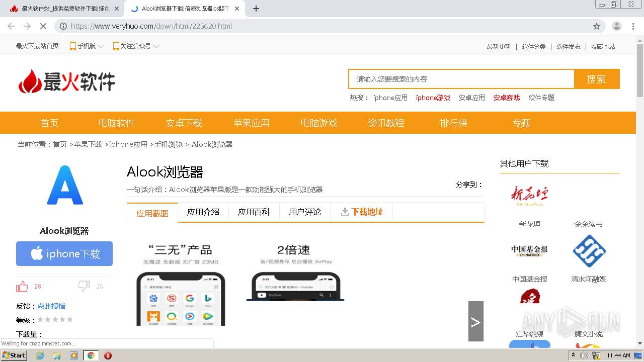Open the 最新更新 link
The image size is (644, 362).
click(x=499, y=47)
